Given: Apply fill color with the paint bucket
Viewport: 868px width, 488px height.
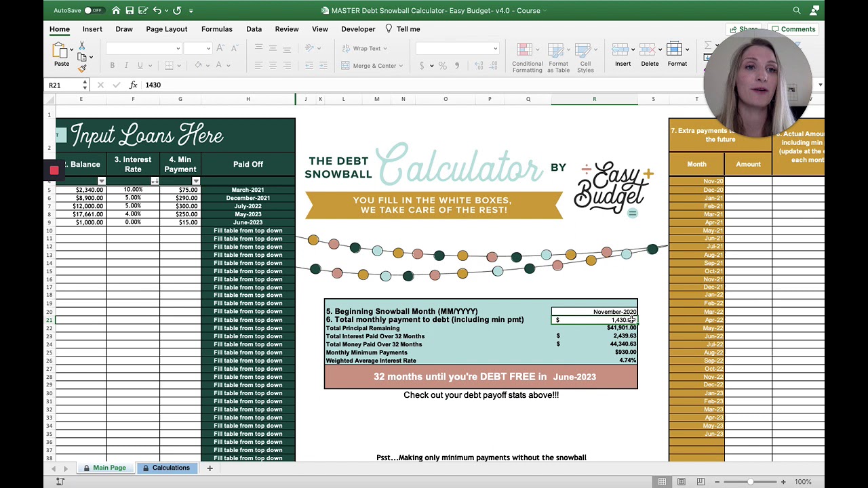Looking at the screenshot, I should pyautogui.click(x=198, y=66).
